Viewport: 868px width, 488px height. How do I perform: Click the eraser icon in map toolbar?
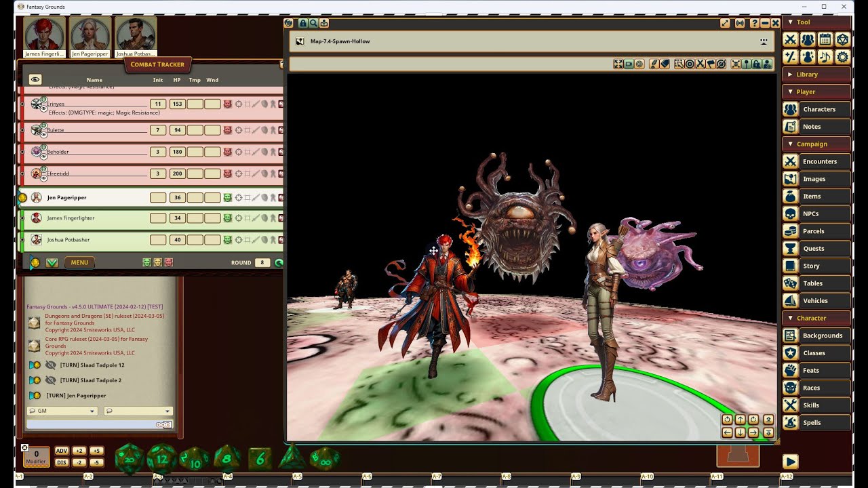pos(665,64)
